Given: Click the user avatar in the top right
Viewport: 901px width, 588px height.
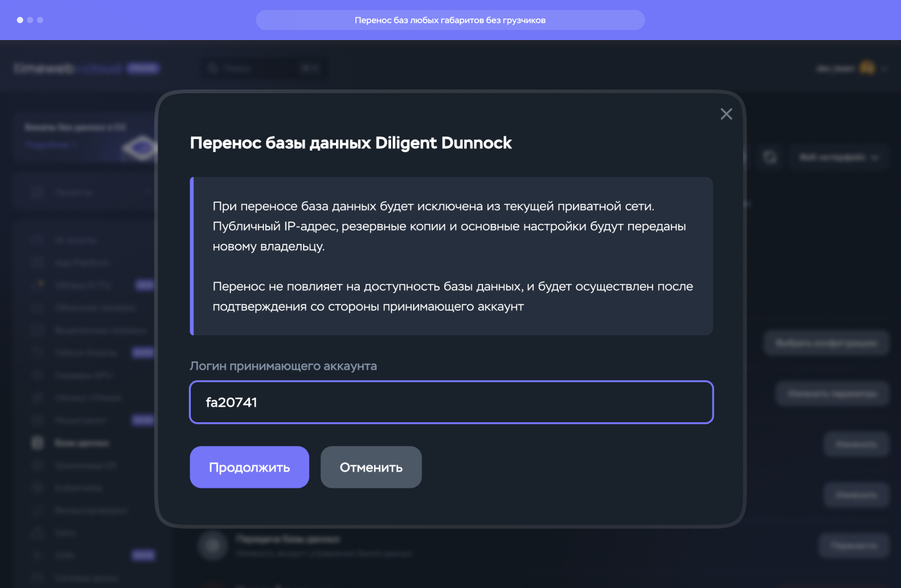Looking at the screenshot, I should point(867,68).
